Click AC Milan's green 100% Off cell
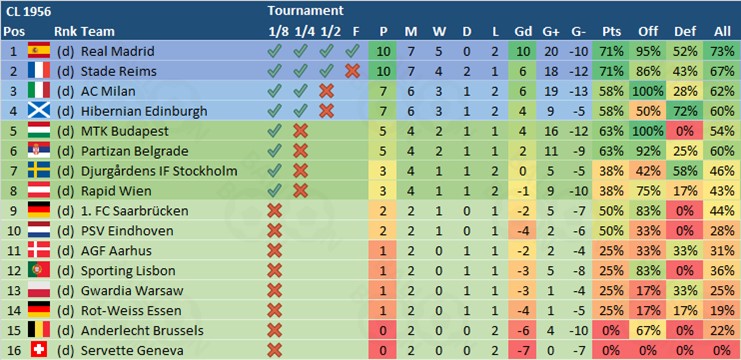This screenshot has height=360, width=741. coord(648,91)
